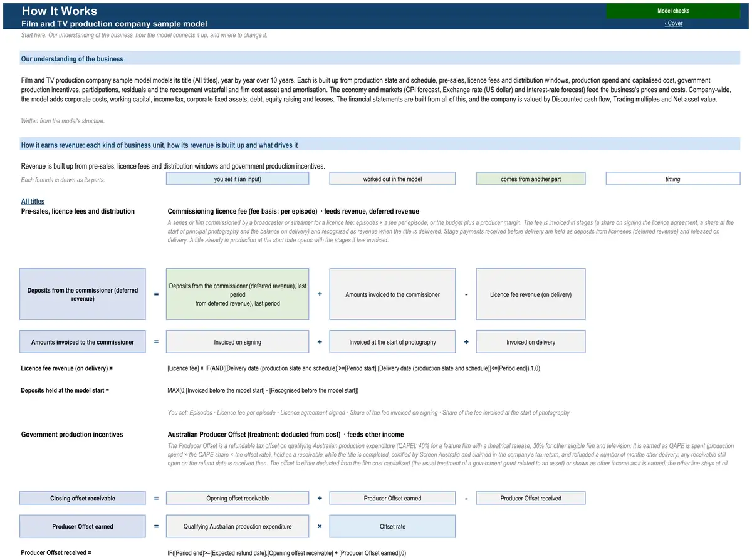Click the Invoiced on delivery box

click(531, 342)
